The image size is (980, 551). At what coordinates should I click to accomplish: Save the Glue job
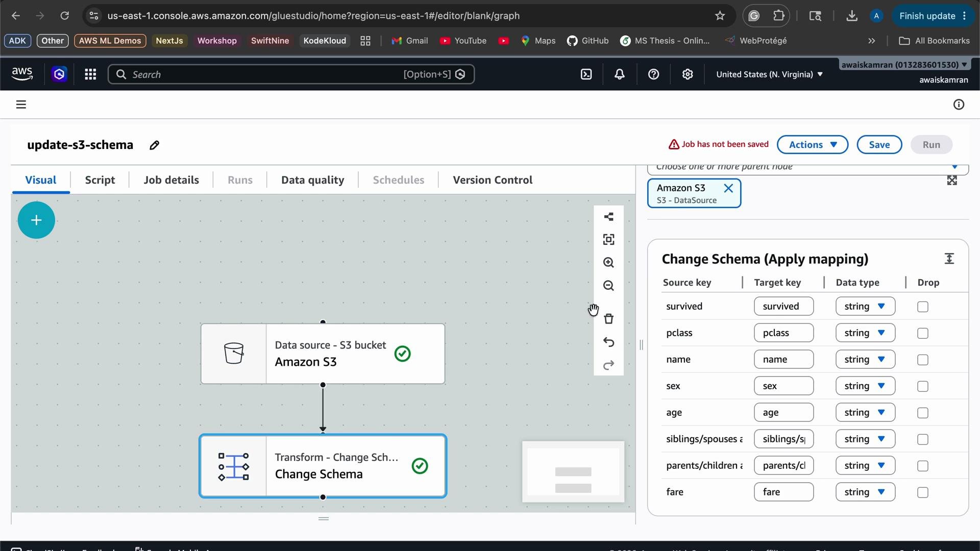point(879,144)
